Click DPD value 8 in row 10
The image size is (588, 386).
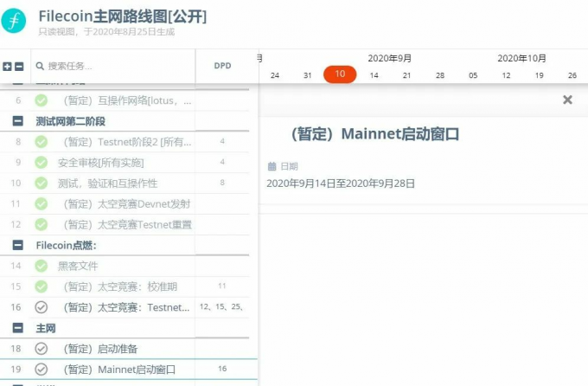tap(222, 183)
